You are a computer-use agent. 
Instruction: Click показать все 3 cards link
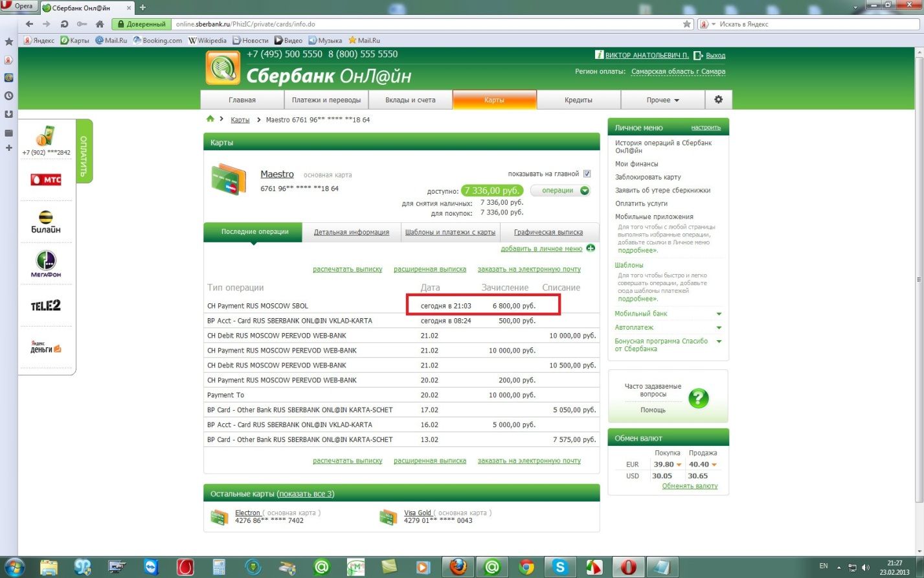(306, 494)
